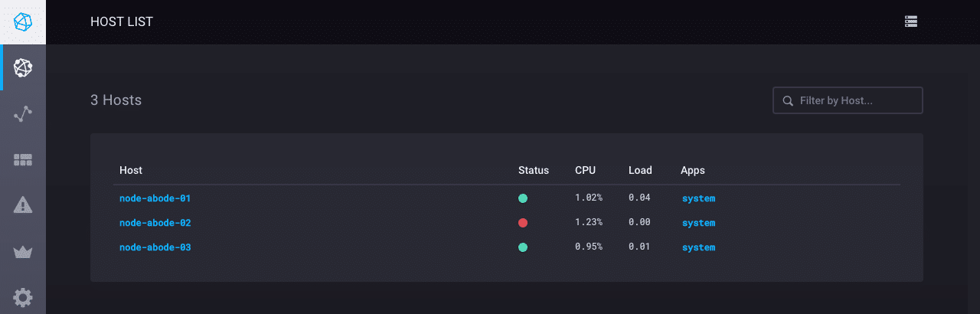Screen dimensions: 980x314
Task: Open the Alerting warning triangle icon
Action: click(23, 205)
